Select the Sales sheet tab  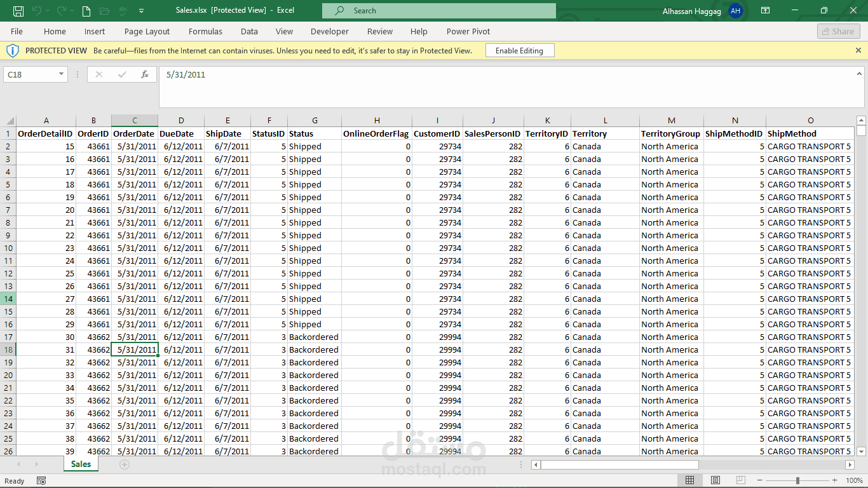click(81, 464)
